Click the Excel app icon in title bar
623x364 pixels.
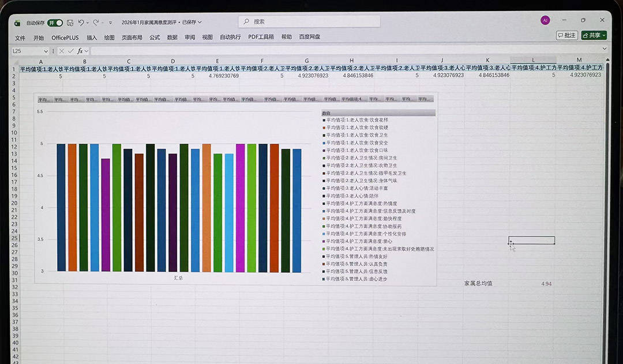[x=17, y=23]
